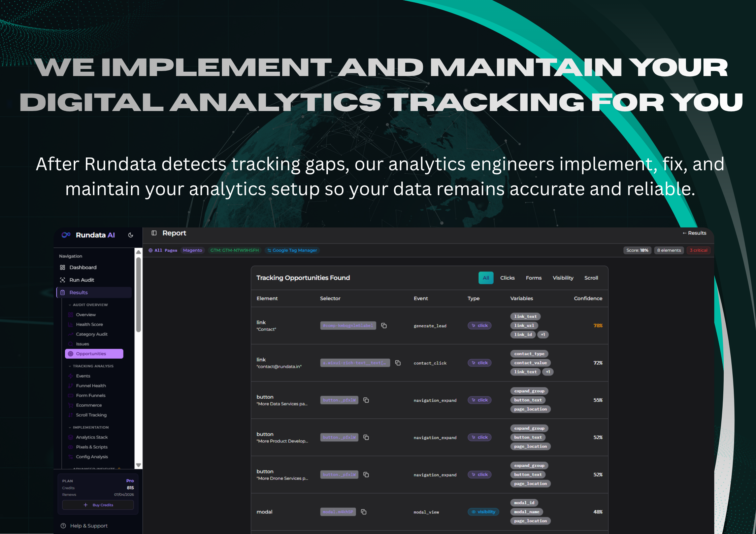Collapse sidebar panel icon beside Report
Image resolution: width=756 pixels, height=534 pixels.
[154, 233]
